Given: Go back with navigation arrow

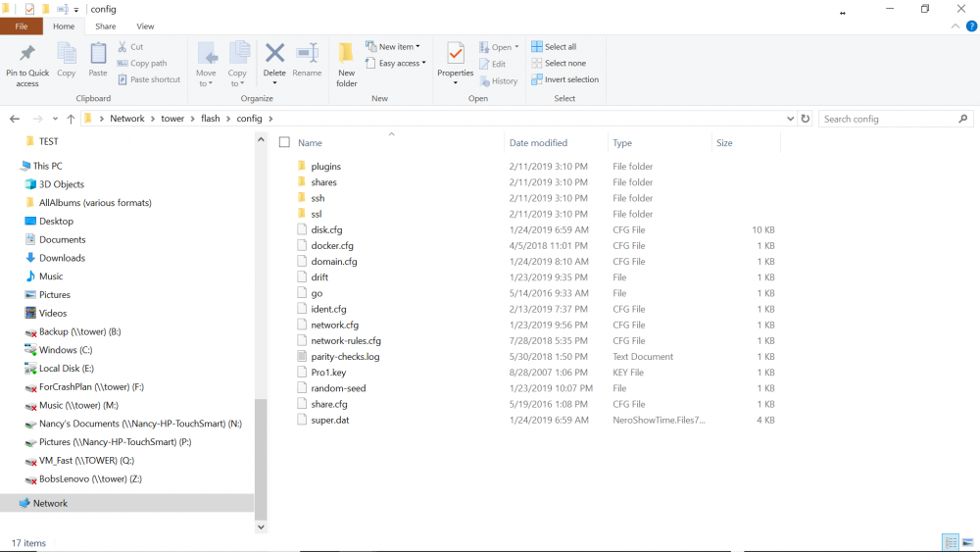Looking at the screenshot, I should click(15, 119).
